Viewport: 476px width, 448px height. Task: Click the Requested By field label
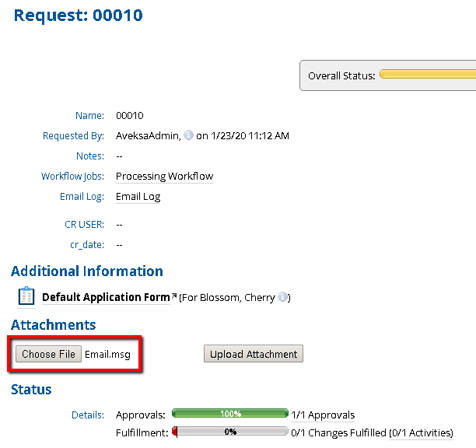(73, 136)
